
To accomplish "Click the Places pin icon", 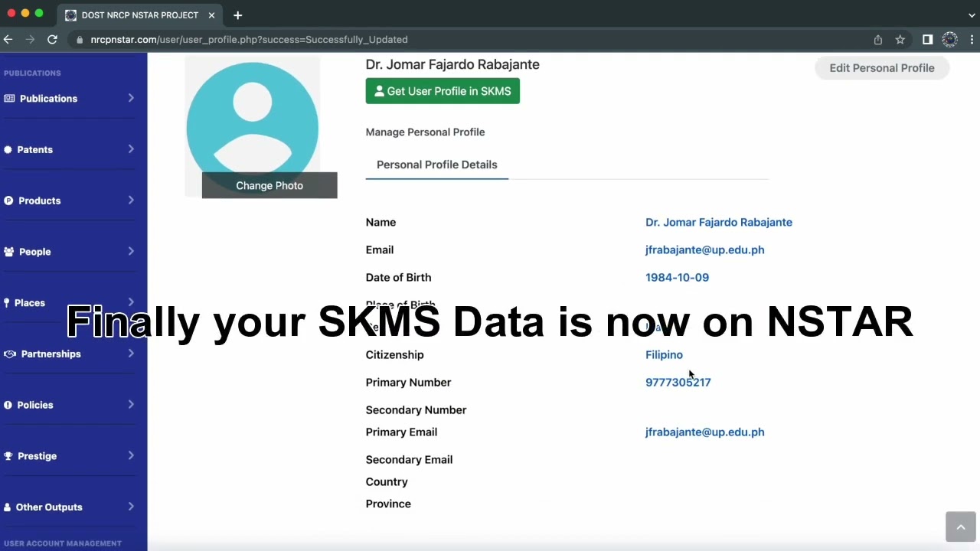I will click(7, 303).
